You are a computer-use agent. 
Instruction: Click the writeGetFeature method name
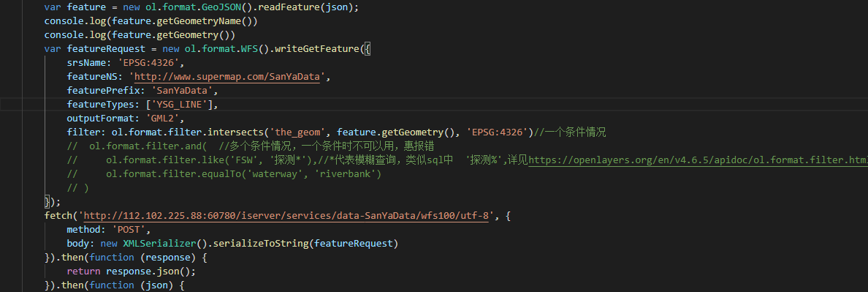[314, 49]
